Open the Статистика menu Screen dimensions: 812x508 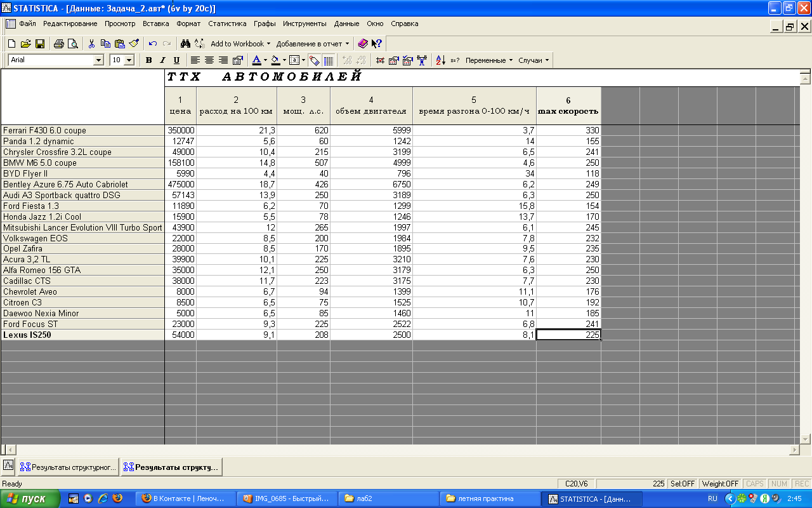(x=227, y=23)
